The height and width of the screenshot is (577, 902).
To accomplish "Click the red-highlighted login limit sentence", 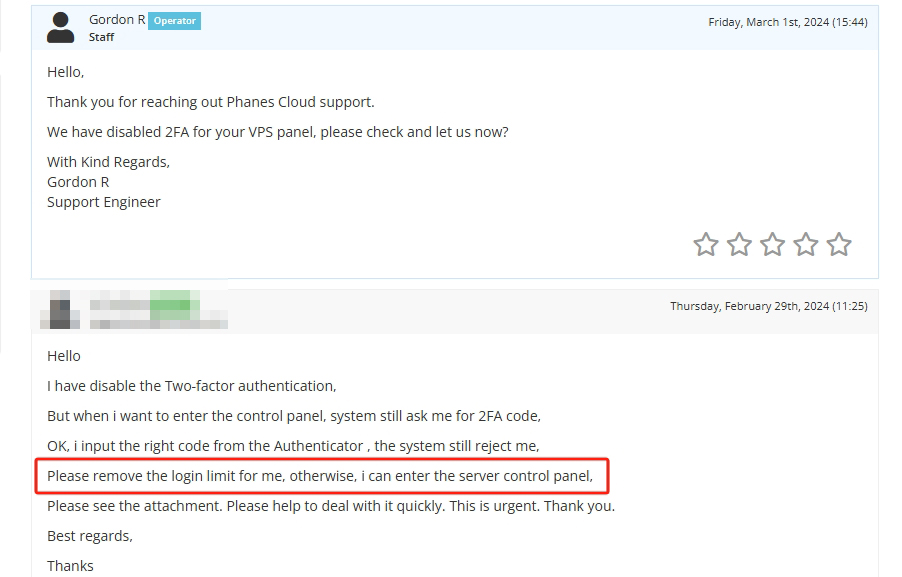I will (x=320, y=476).
